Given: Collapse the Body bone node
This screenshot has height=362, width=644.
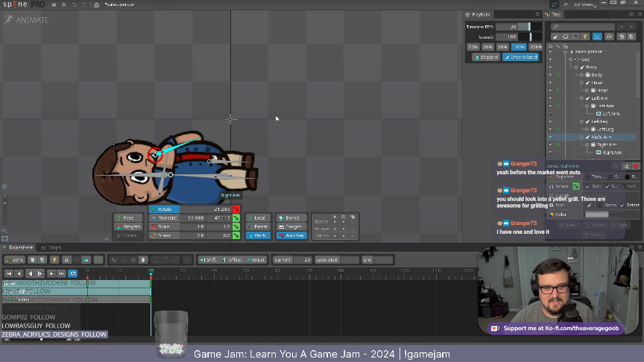Looking at the screenshot, I should pos(576,67).
